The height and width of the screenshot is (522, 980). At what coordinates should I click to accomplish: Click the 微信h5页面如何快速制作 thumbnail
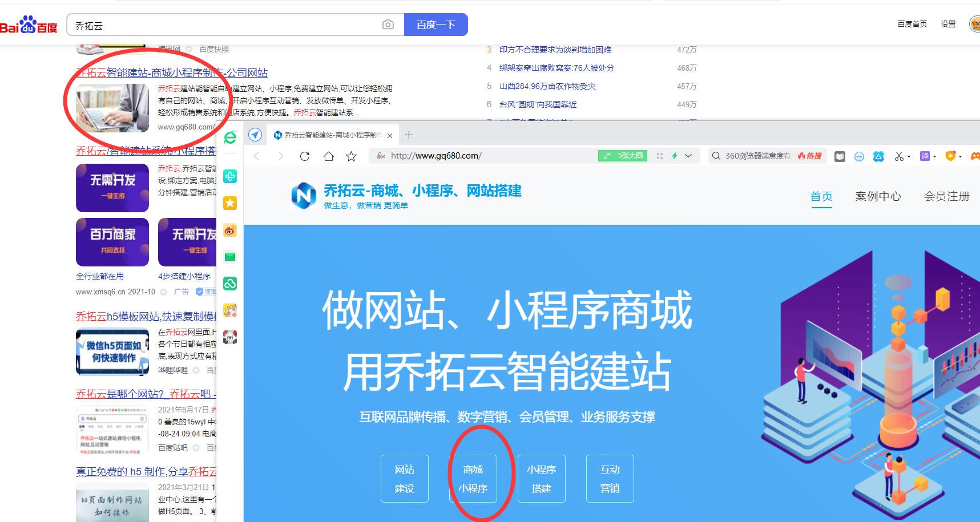point(112,353)
